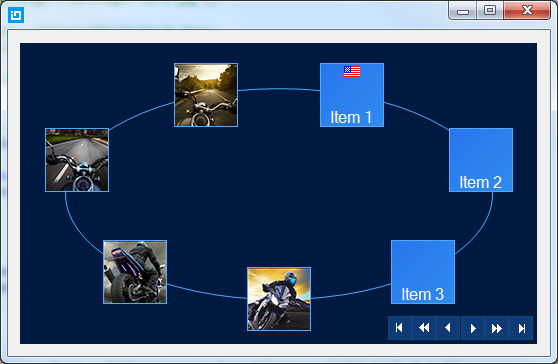Go to the first item in navigator
The image size is (558, 364).
pos(400,328)
